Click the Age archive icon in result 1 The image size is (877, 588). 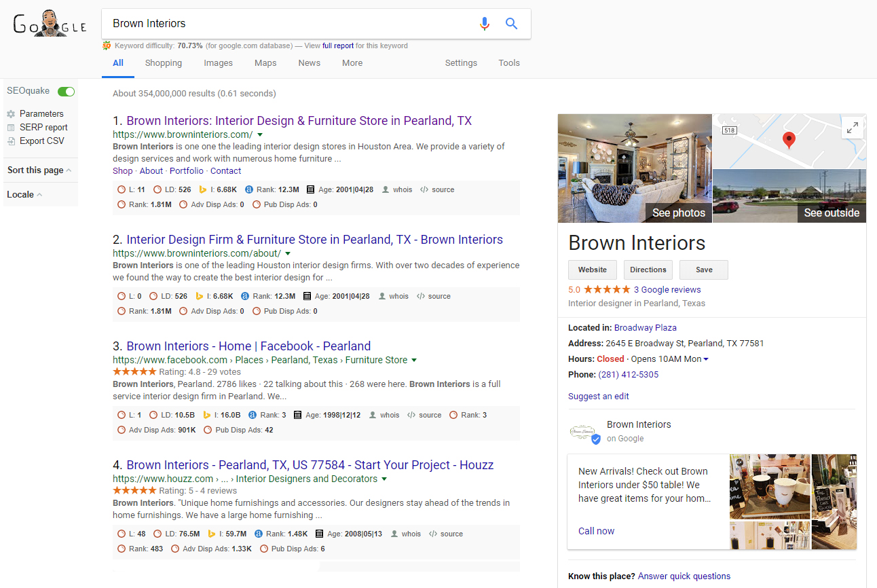tap(310, 190)
